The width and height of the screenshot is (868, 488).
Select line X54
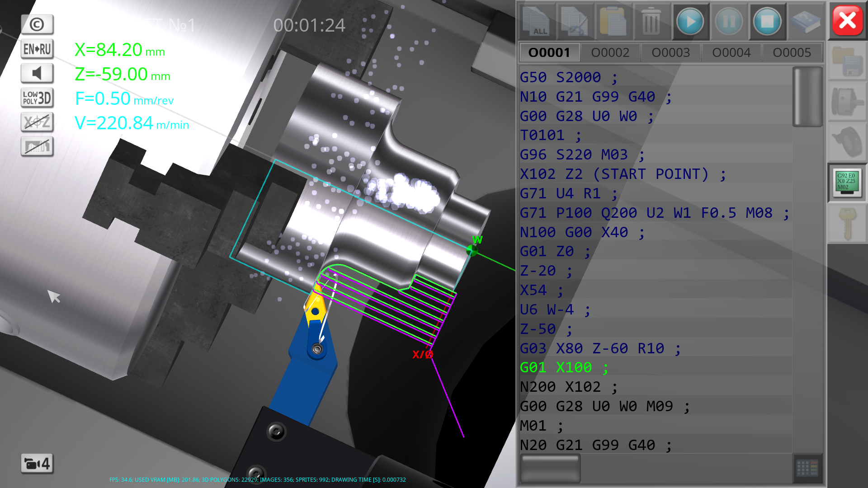coord(656,290)
